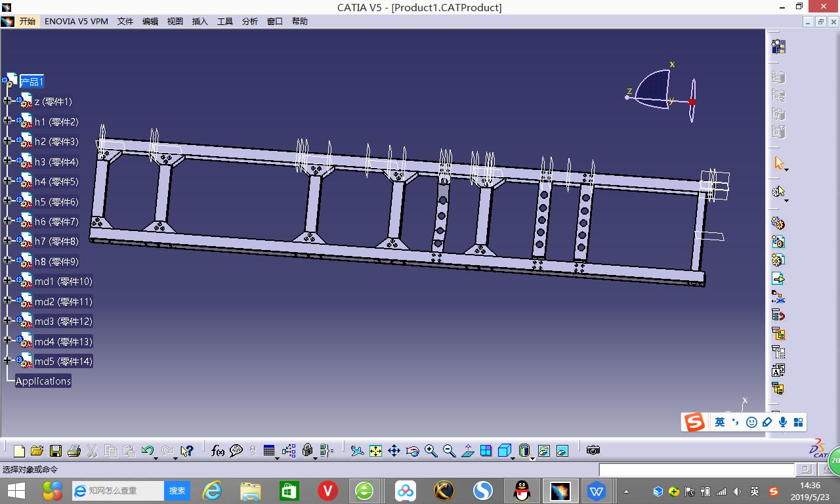Image resolution: width=840 pixels, height=504 pixels.
Task: Open the Formula f(x) tool
Action: 218,451
